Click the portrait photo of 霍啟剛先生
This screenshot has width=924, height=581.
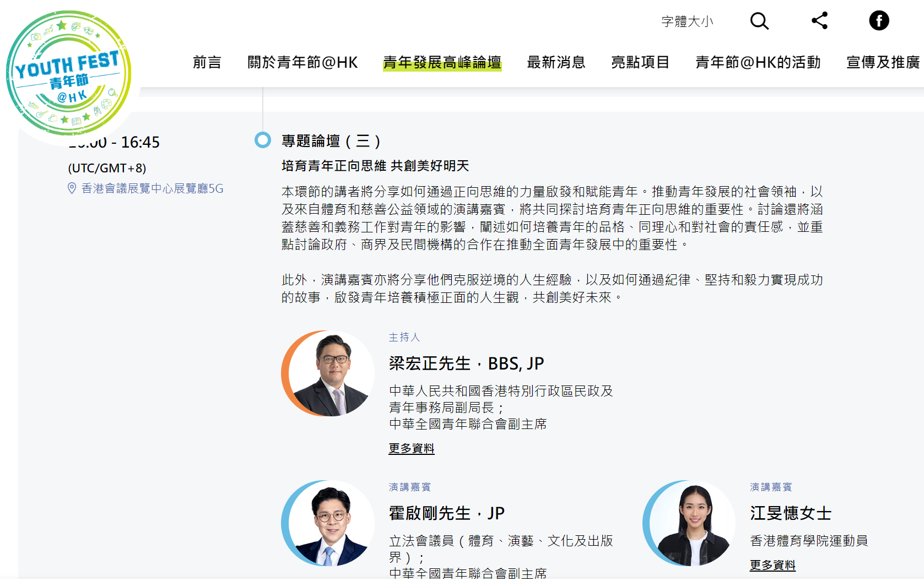328,523
